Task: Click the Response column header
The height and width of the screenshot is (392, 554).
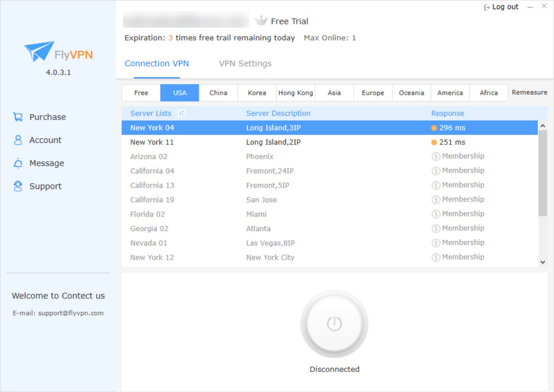Action: click(x=447, y=113)
